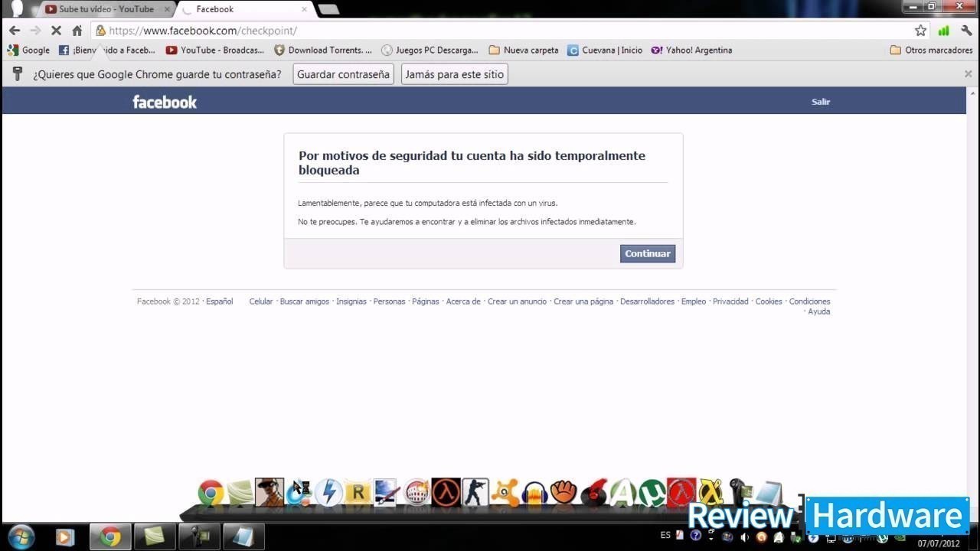Open Audacity headphones icon in dock
This screenshot has height=551, width=980.
coord(534,494)
